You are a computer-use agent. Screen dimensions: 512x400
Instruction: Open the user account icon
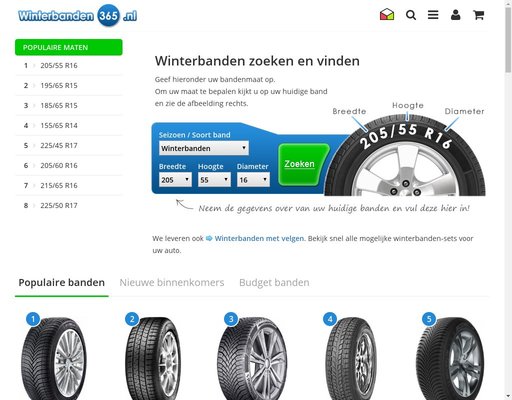click(x=455, y=15)
